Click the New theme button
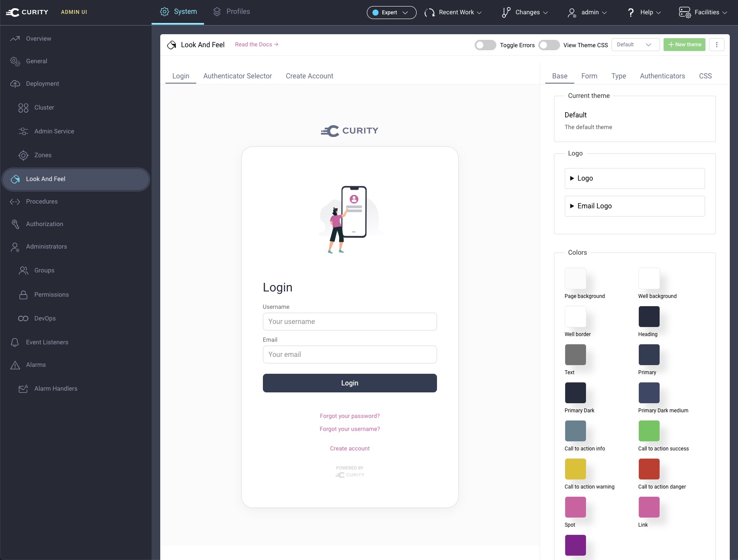 tap(684, 44)
